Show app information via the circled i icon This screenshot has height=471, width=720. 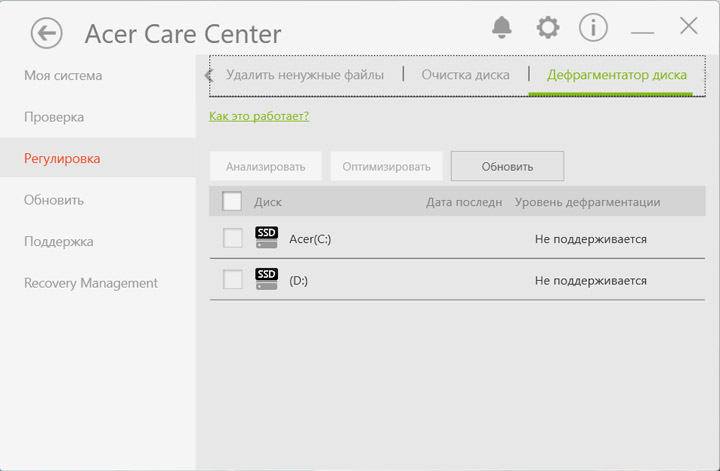pos(593,28)
